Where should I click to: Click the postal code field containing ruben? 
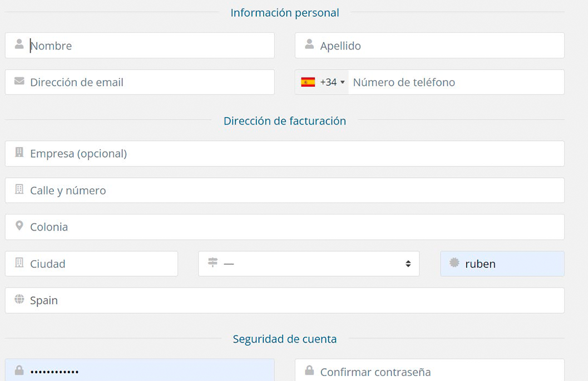[x=512, y=264]
